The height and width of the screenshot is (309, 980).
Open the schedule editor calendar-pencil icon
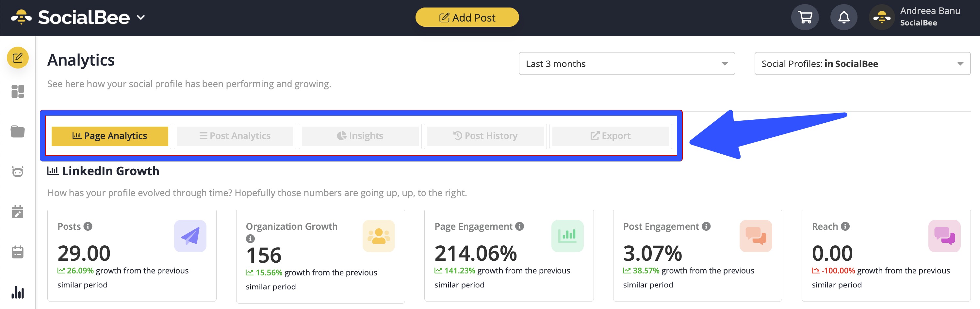coord(18,212)
